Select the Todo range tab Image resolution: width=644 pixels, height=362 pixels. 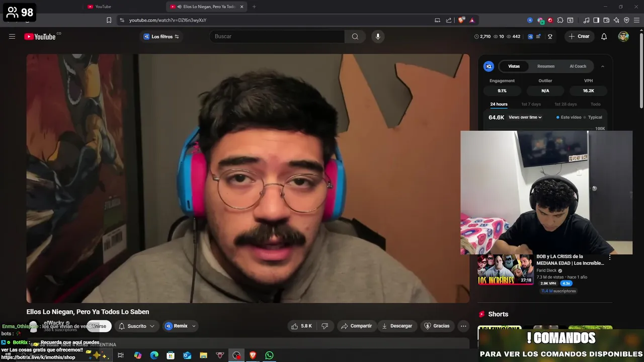(596, 104)
